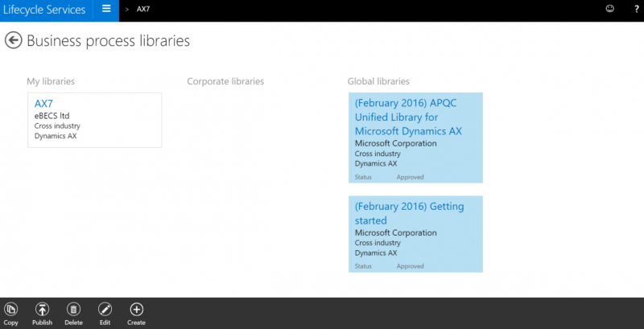
Task: Select the Getting started tile's Approved status
Action: tap(410, 266)
